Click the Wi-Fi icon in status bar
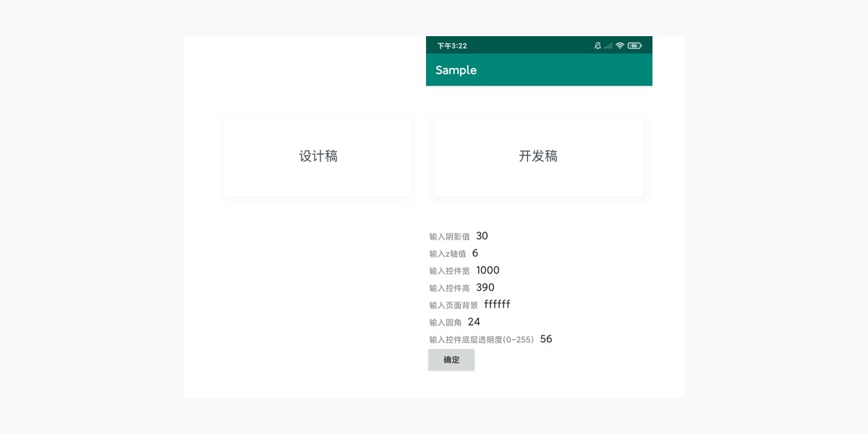 [x=620, y=46]
